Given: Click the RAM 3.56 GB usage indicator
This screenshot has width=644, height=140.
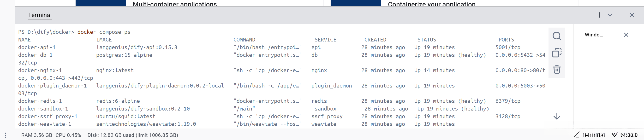Looking at the screenshot, I should point(36,135).
